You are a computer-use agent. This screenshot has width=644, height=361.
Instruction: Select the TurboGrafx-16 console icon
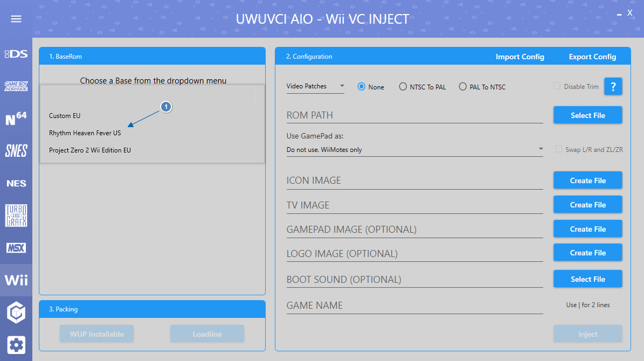16,216
